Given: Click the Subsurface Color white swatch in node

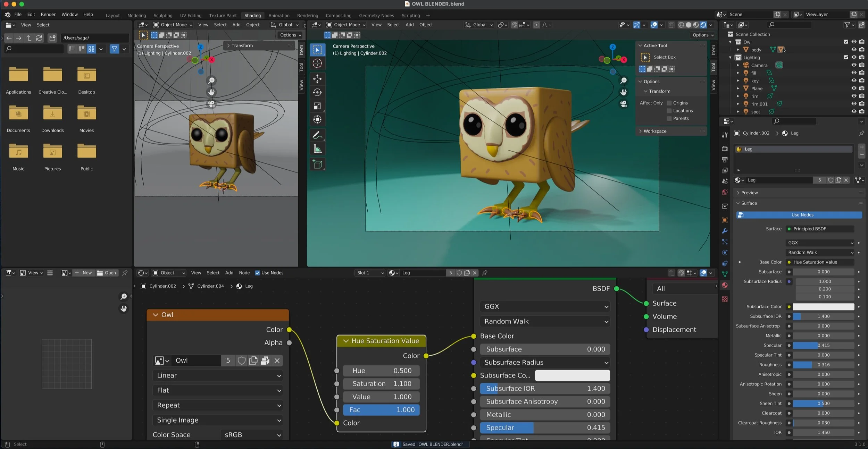Looking at the screenshot, I should tap(572, 375).
